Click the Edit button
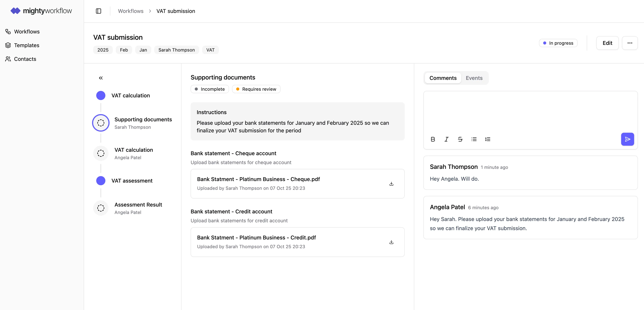The width and height of the screenshot is (644, 310). pos(607,43)
